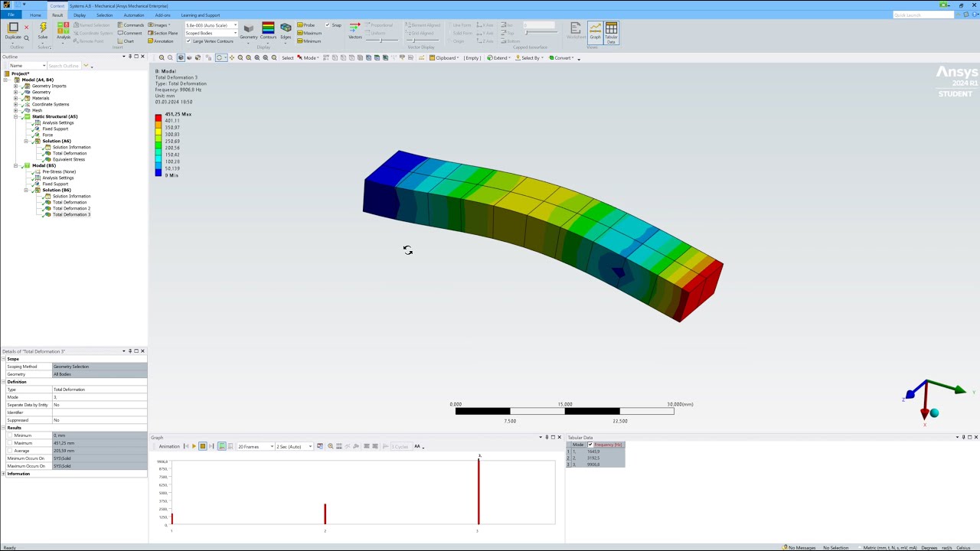Image resolution: width=980 pixels, height=551 pixels.
Task: Select mode 3 frequency bar in graph
Action: pos(479,491)
